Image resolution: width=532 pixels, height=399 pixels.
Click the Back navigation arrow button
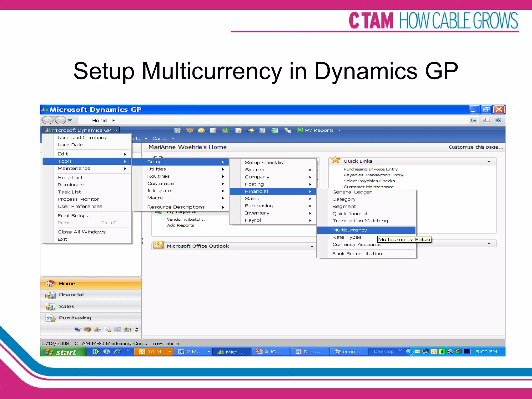(48, 120)
